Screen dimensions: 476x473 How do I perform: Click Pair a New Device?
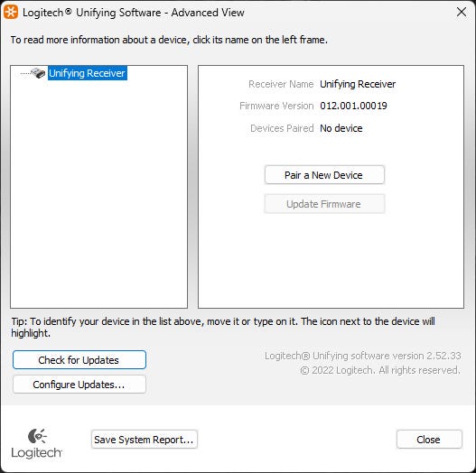324,175
